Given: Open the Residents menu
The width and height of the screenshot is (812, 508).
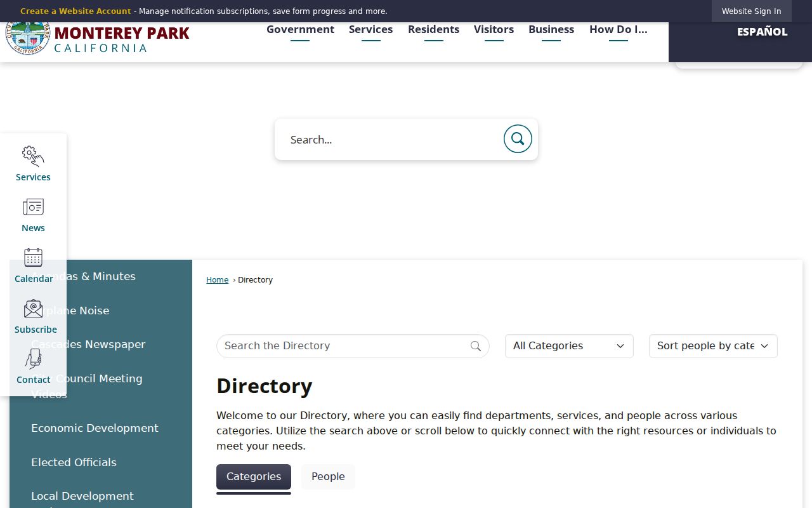Looking at the screenshot, I should [433, 30].
